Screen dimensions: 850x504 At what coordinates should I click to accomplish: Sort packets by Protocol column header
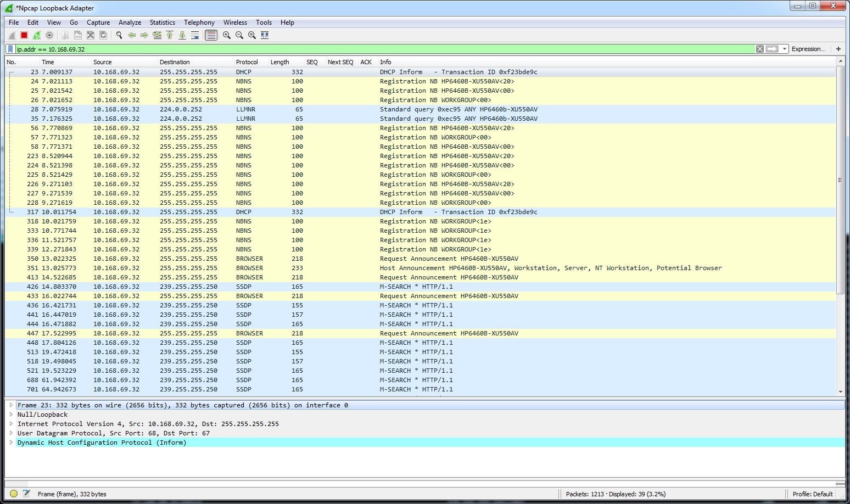point(251,62)
